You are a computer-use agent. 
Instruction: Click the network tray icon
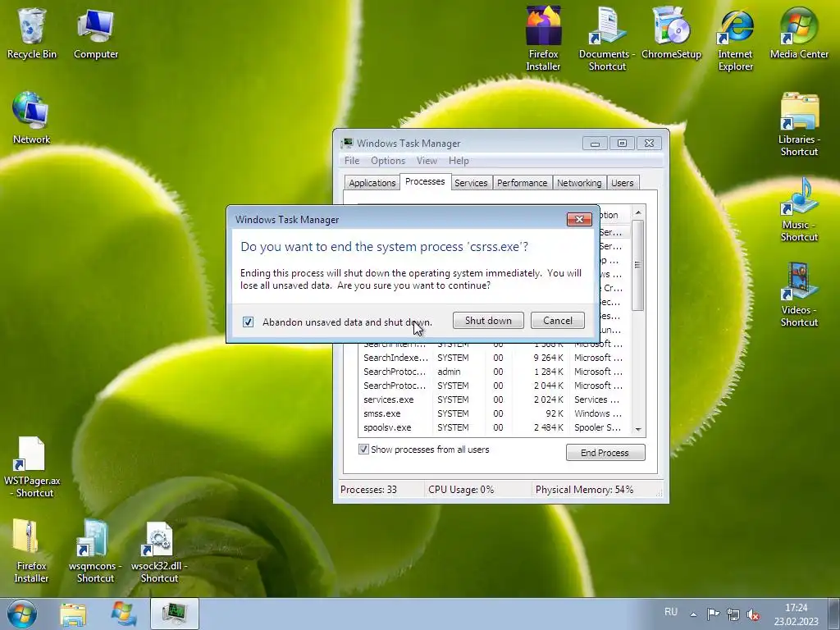click(x=733, y=614)
